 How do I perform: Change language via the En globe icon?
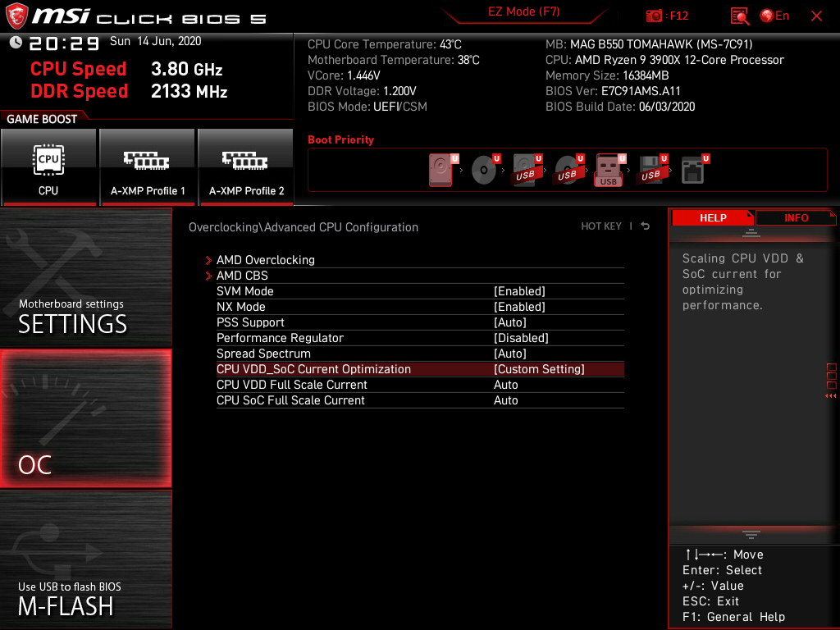(x=774, y=16)
